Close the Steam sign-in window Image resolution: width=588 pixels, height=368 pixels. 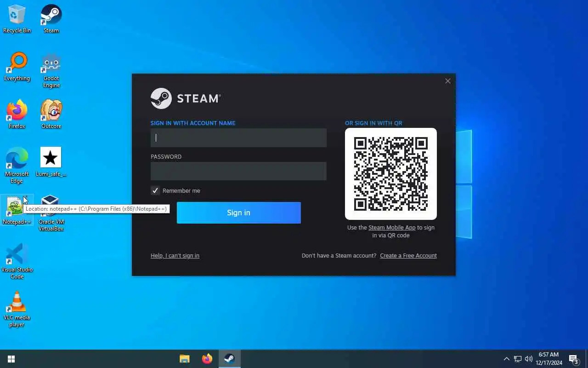pyautogui.click(x=448, y=81)
